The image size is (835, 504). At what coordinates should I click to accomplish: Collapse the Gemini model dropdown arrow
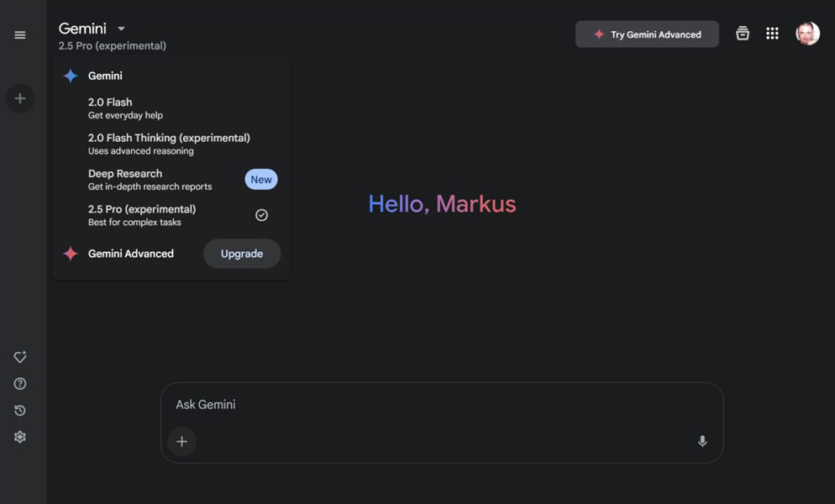tap(122, 29)
